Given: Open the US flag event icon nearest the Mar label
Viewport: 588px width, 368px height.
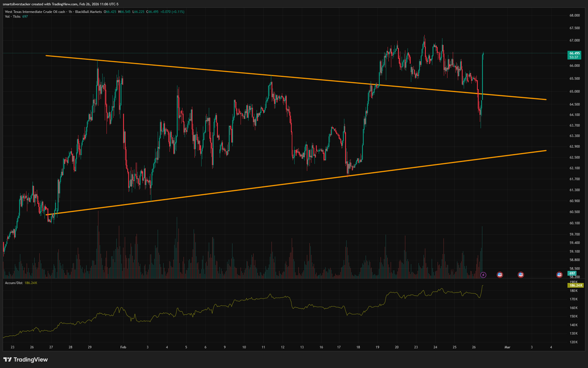Looking at the screenshot, I should (x=499, y=275).
